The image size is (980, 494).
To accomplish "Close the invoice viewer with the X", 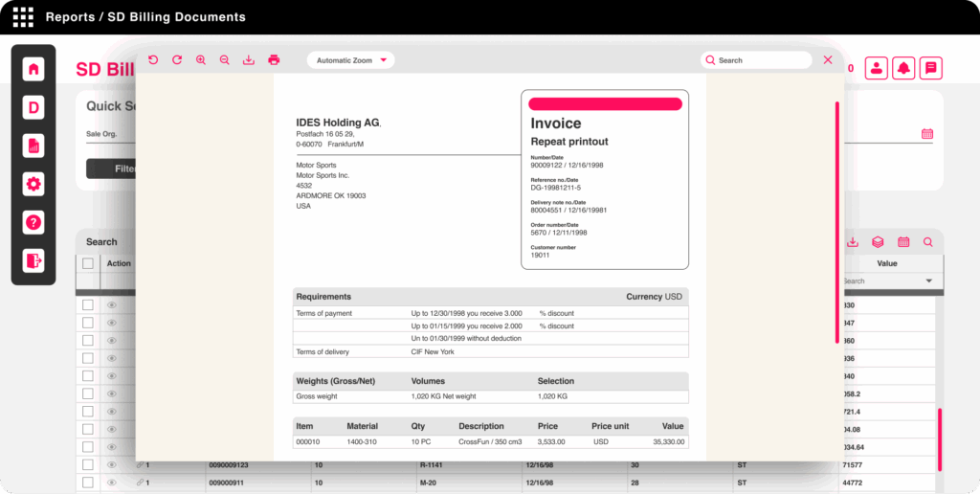I will [828, 60].
